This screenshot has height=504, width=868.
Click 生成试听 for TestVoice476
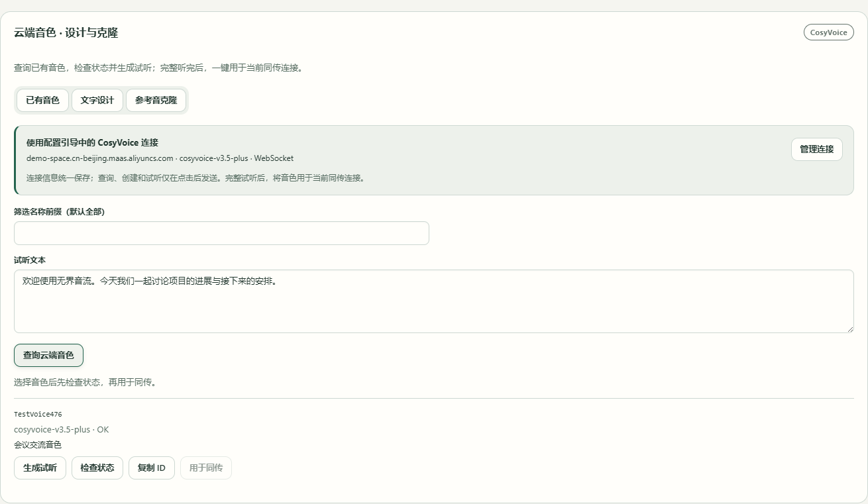40,468
